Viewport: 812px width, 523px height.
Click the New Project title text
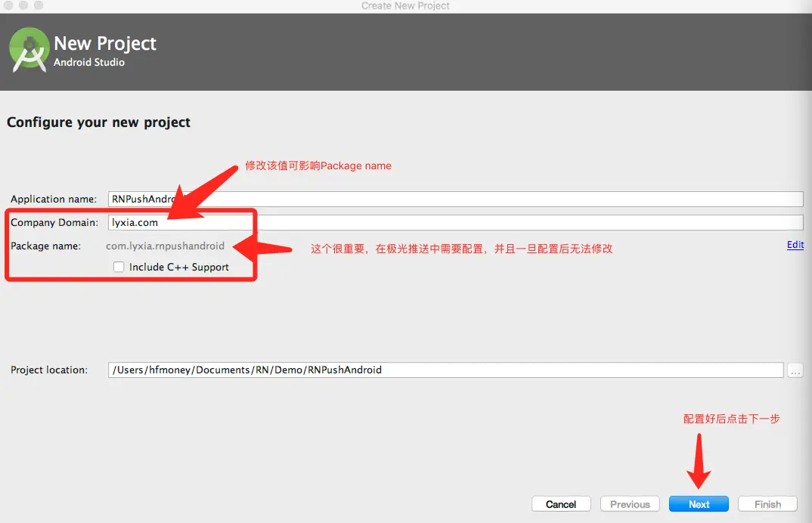pos(105,44)
